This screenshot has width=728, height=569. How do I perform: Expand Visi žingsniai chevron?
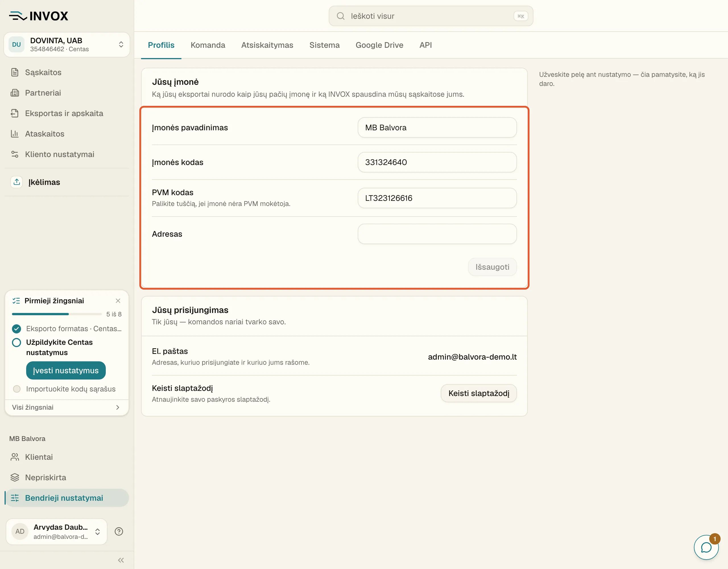(x=118, y=408)
